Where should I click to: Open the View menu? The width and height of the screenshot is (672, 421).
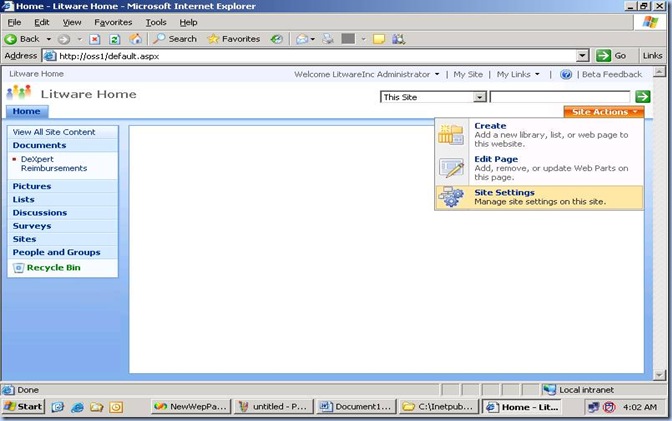coord(72,22)
